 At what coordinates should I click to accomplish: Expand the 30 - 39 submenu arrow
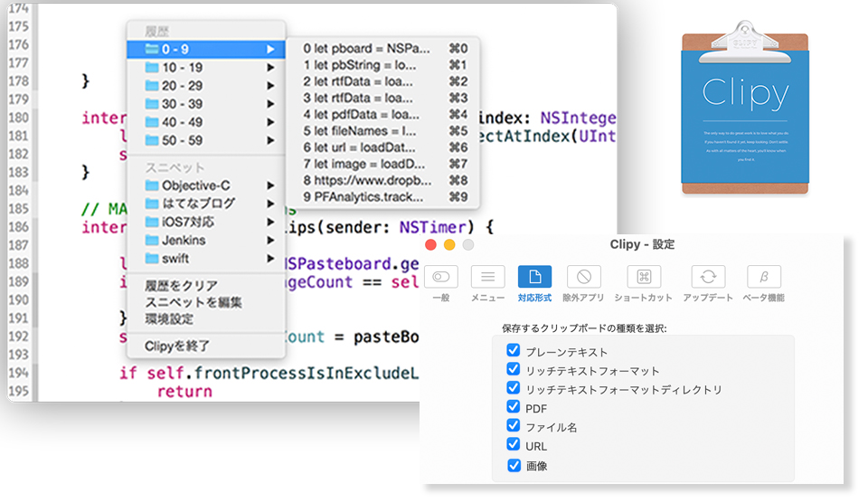click(270, 104)
